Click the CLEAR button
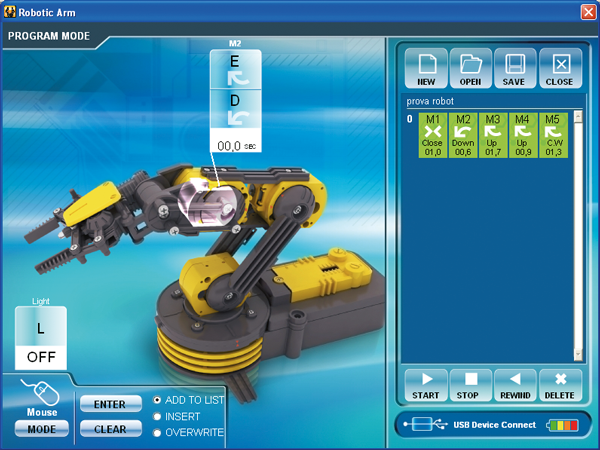 click(111, 429)
